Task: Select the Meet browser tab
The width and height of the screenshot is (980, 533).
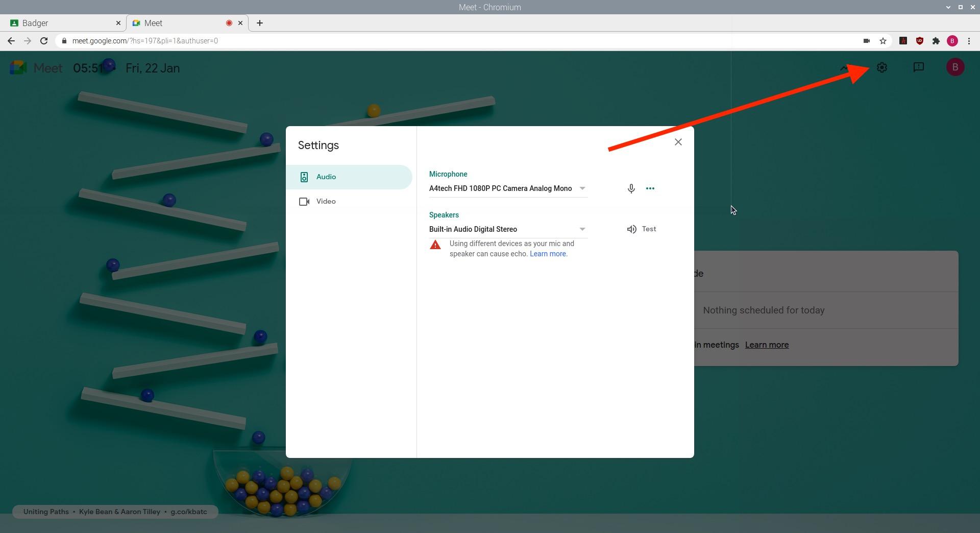Action: tap(187, 23)
